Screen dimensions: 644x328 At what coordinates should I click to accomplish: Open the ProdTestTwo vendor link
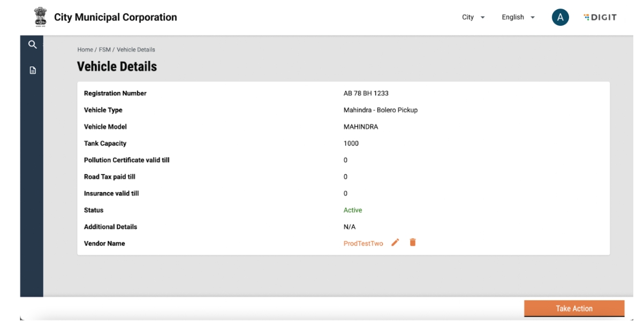click(363, 243)
